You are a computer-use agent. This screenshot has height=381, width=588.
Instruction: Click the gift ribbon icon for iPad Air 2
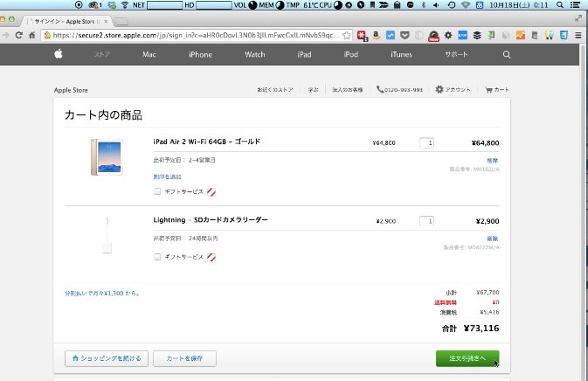point(211,192)
